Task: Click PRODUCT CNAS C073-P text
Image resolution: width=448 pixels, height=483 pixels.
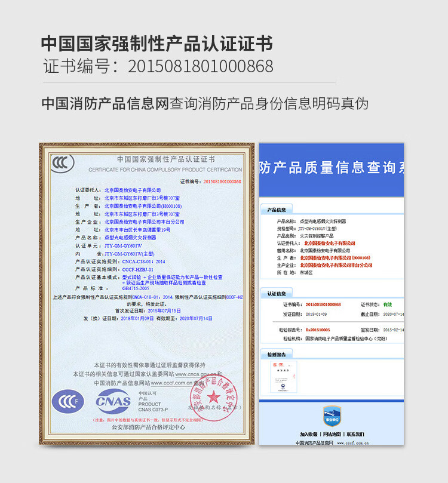Action: (x=153, y=407)
